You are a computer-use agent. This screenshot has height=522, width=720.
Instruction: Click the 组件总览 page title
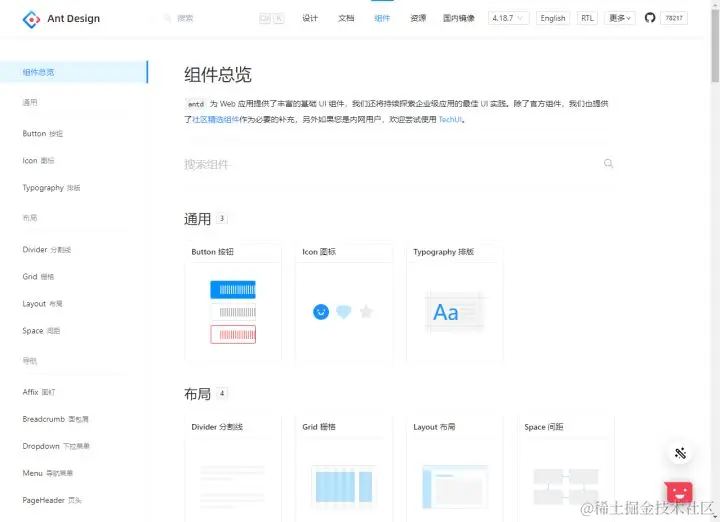218,74
